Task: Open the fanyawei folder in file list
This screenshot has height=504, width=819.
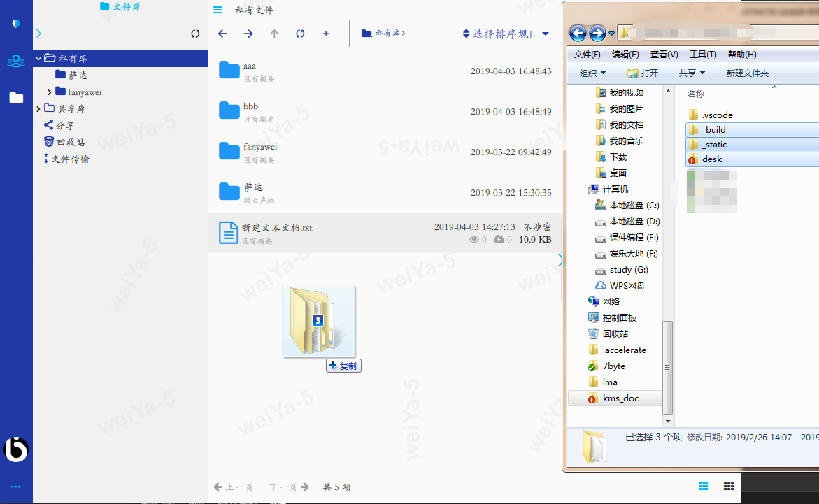Action: coord(229,151)
